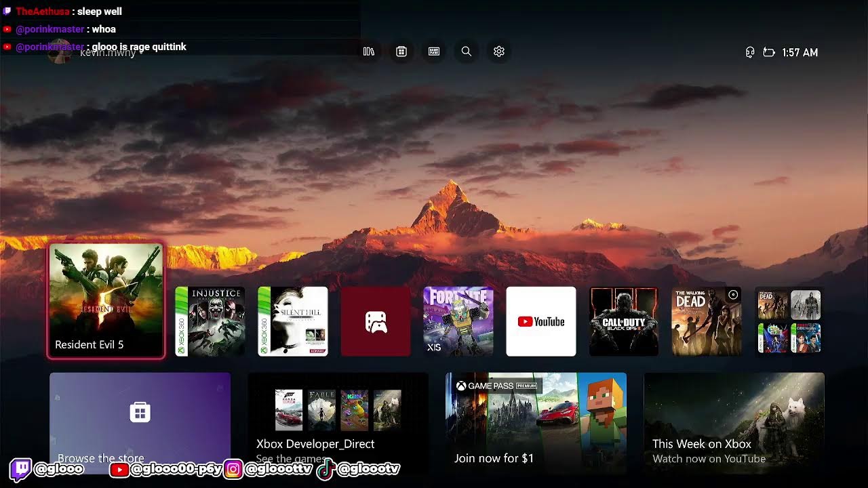Click the @glooottv Instagram handle text
The image size is (868, 488).
[278, 469]
